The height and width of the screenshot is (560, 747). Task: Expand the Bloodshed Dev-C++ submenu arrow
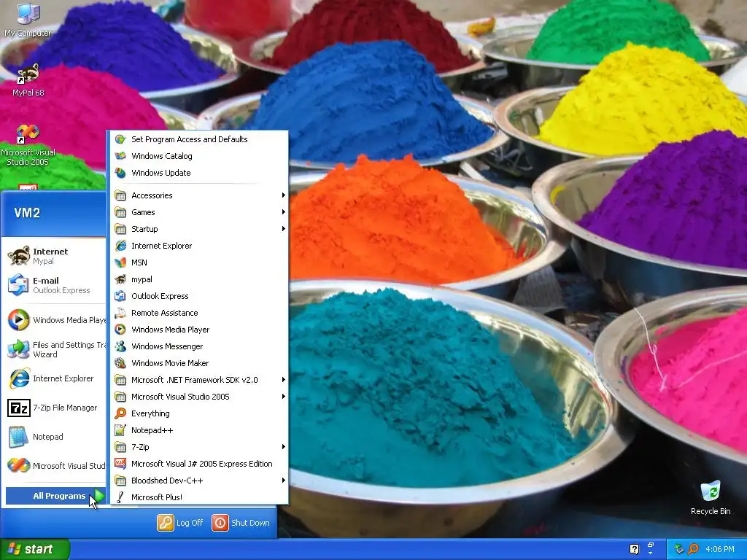283,480
